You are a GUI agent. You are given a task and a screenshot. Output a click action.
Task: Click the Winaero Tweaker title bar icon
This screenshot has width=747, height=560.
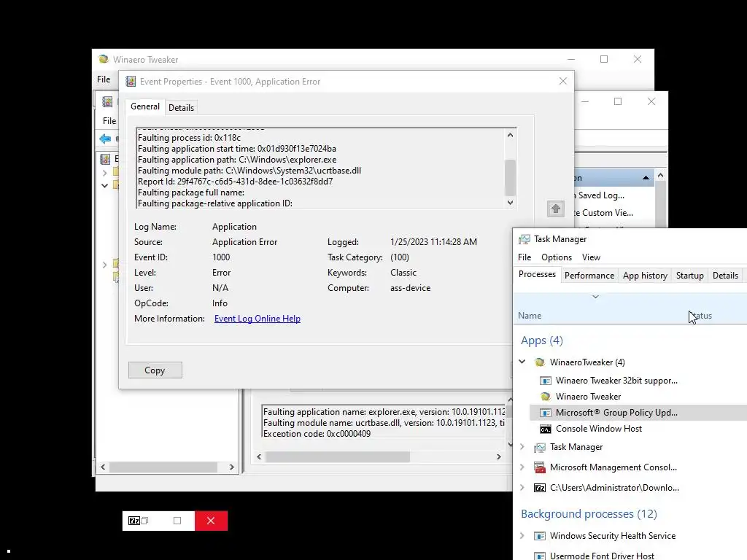(x=104, y=59)
